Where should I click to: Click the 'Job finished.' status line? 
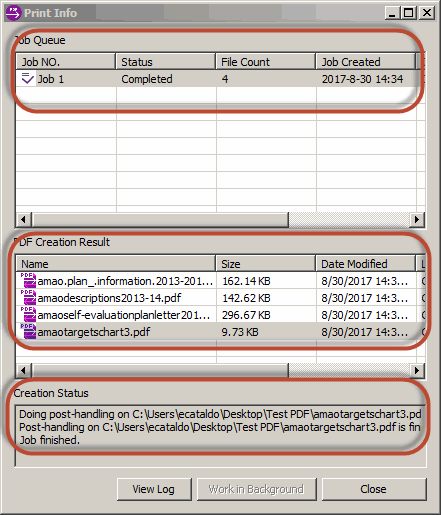click(x=49, y=440)
